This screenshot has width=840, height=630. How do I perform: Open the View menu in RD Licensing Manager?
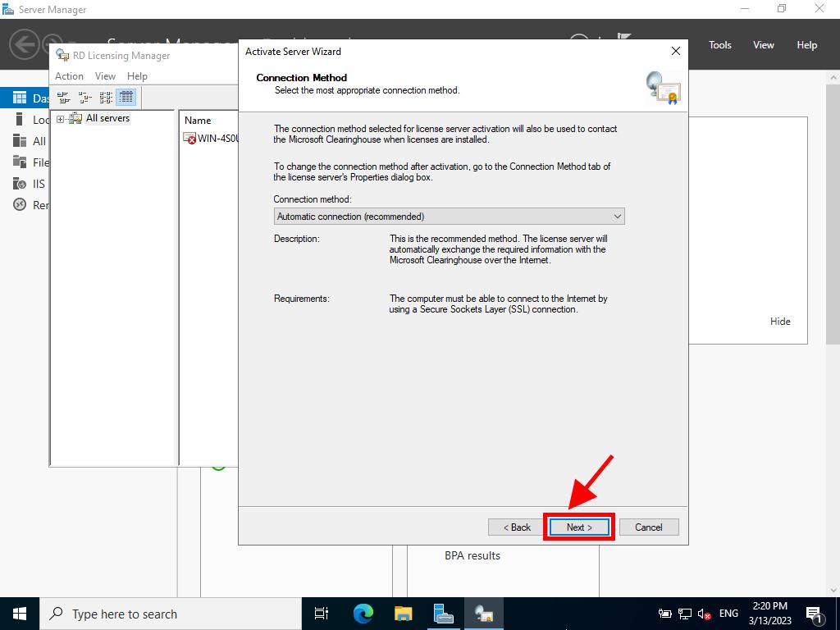(x=105, y=76)
